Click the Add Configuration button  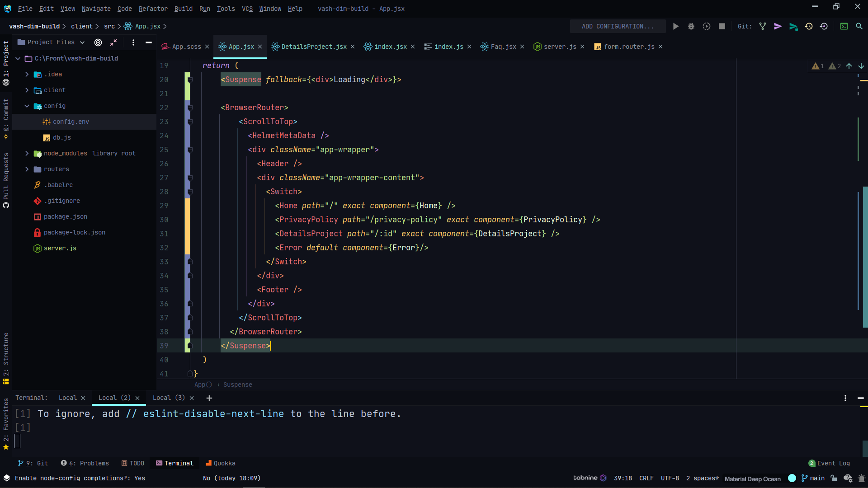coord(617,27)
